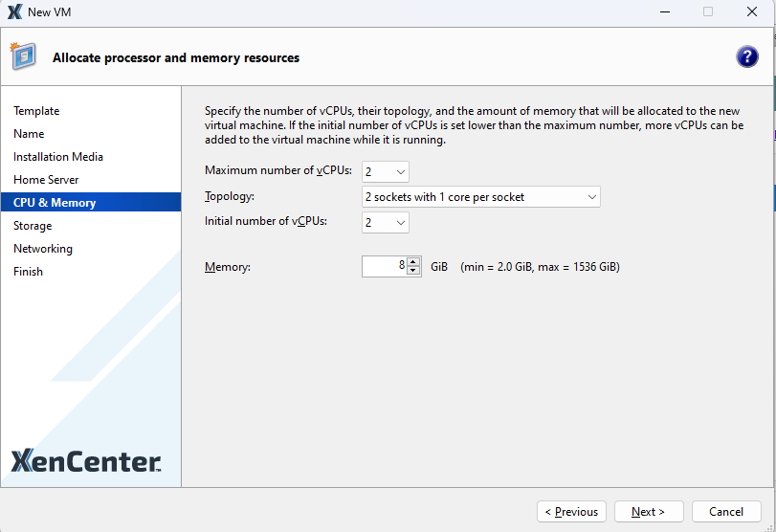Go to the Finish step
Viewport: 776px width, 532px height.
pos(28,272)
